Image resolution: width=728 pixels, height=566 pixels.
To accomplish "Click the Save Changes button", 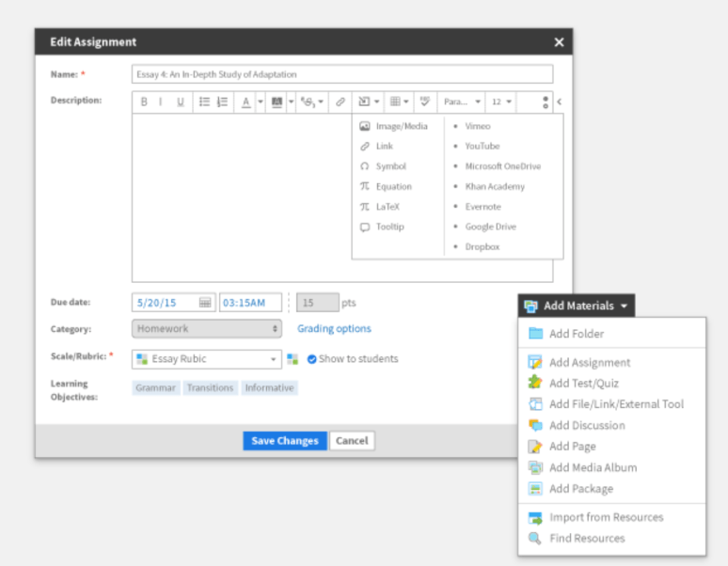I will pyautogui.click(x=284, y=441).
